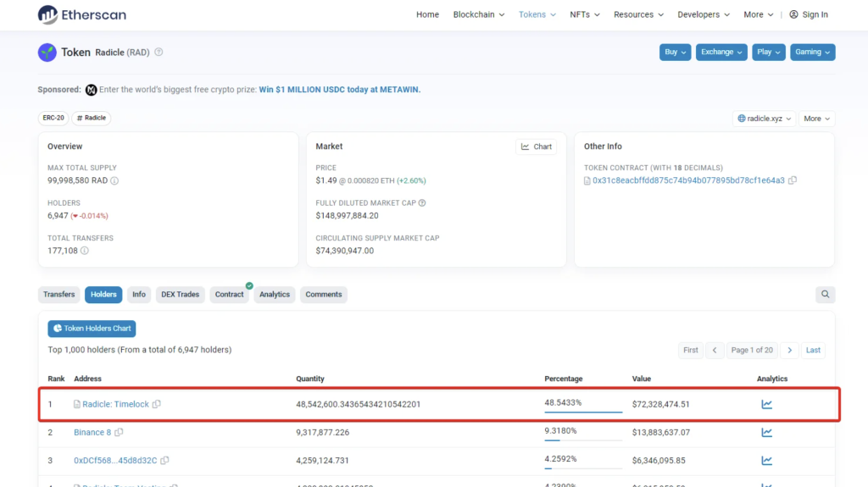Click the Market Chart button

[537, 147]
